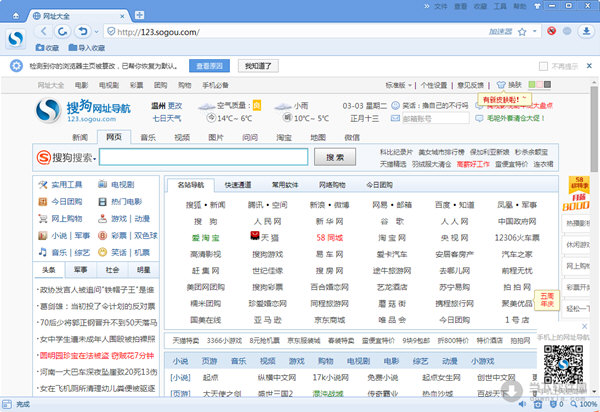This screenshot has height=412, width=600.
Task: Dismiss the notification bar with X
Action: 589,66
